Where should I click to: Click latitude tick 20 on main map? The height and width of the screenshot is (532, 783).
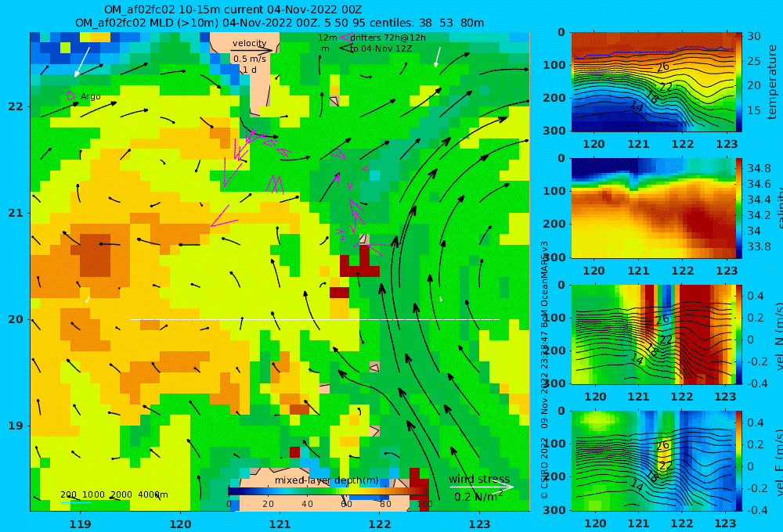point(16,319)
